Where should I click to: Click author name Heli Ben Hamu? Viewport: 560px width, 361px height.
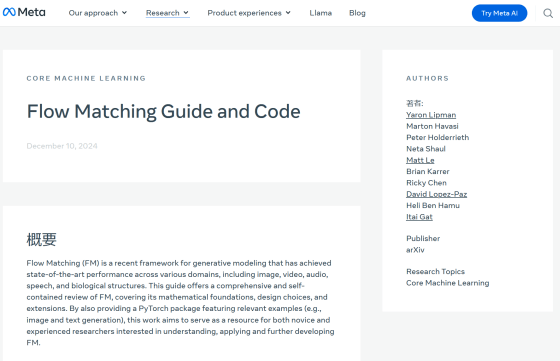point(433,205)
